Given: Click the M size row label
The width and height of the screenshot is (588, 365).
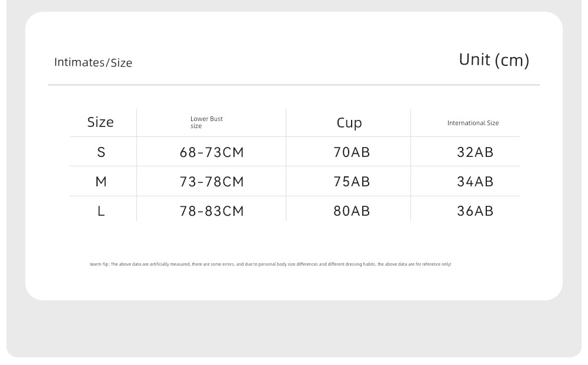Looking at the screenshot, I should point(101,182).
